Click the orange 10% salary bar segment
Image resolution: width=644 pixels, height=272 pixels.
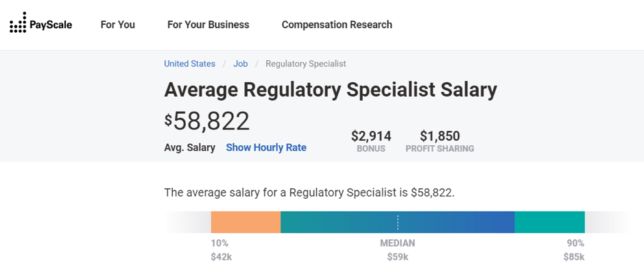[x=246, y=222]
